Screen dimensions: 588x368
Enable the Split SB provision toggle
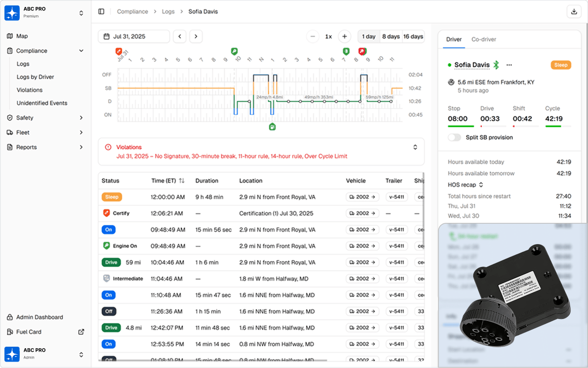[x=454, y=137]
